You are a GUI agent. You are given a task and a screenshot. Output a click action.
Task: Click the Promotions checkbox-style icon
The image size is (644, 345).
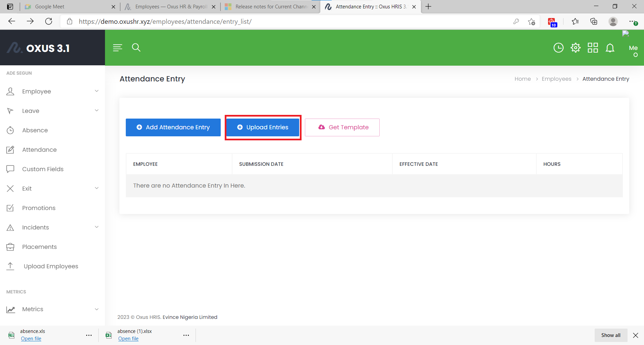pos(10,208)
